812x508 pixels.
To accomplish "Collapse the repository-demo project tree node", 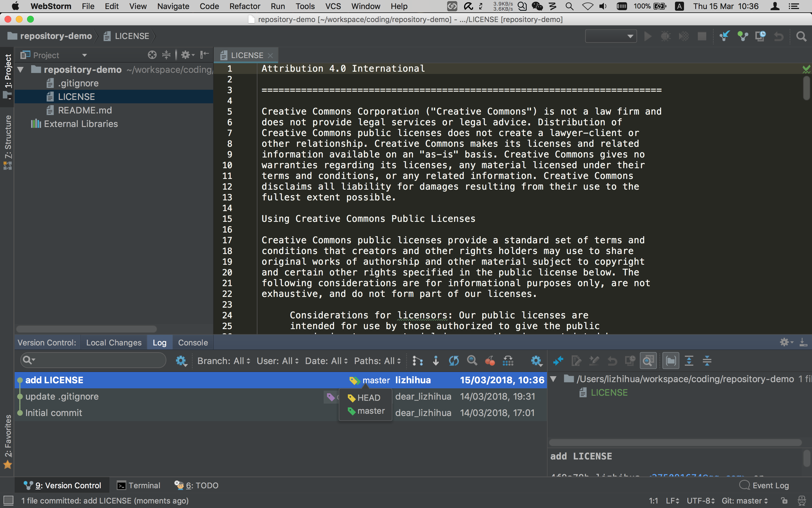I will pyautogui.click(x=21, y=69).
